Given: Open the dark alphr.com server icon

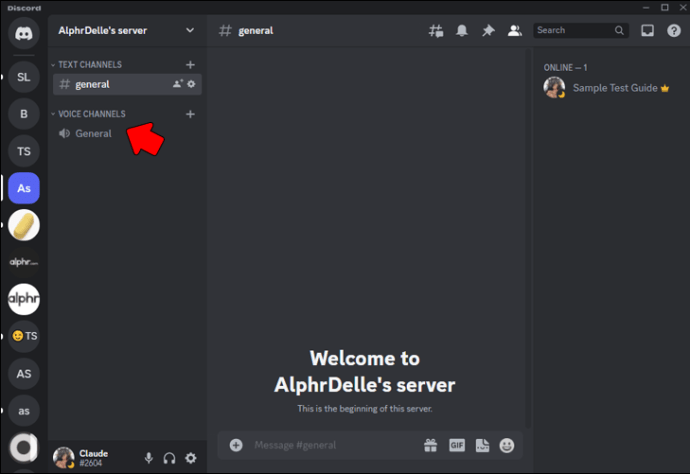Looking at the screenshot, I should [24, 262].
